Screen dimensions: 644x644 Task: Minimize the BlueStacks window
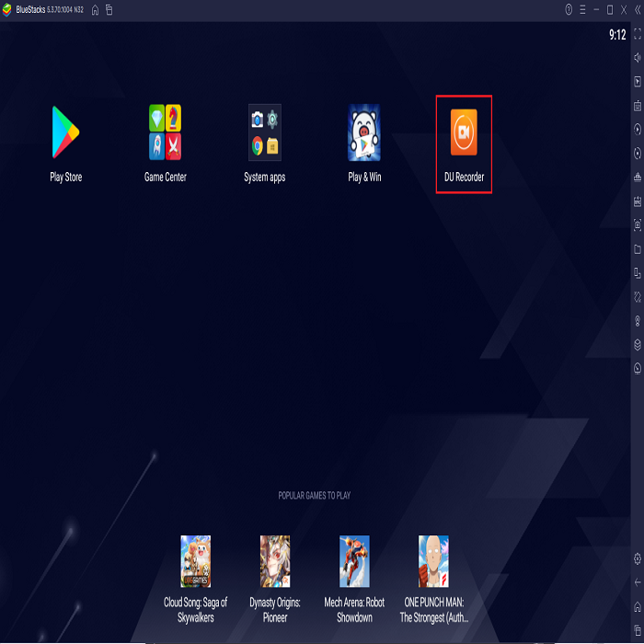click(596, 10)
